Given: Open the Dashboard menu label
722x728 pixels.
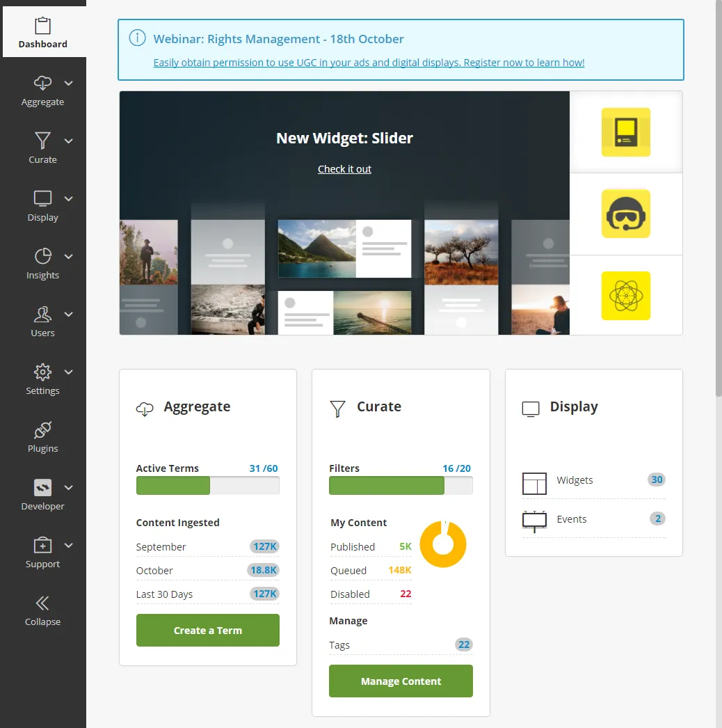Looking at the screenshot, I should tap(42, 44).
